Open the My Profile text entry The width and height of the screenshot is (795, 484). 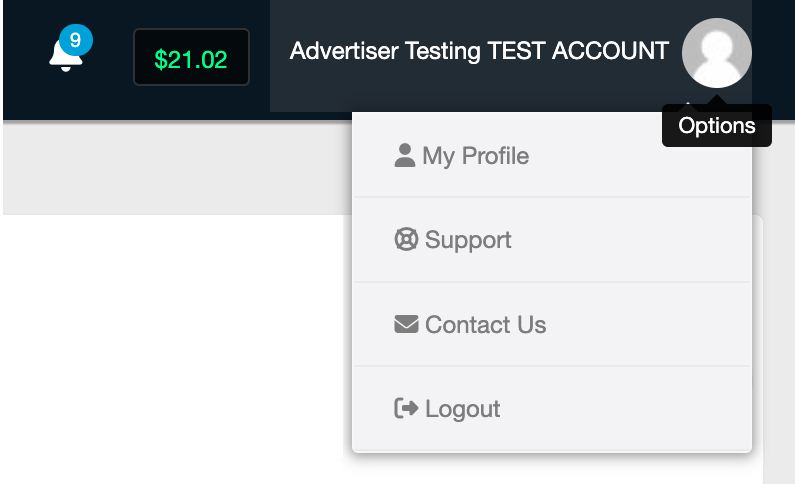coord(476,156)
